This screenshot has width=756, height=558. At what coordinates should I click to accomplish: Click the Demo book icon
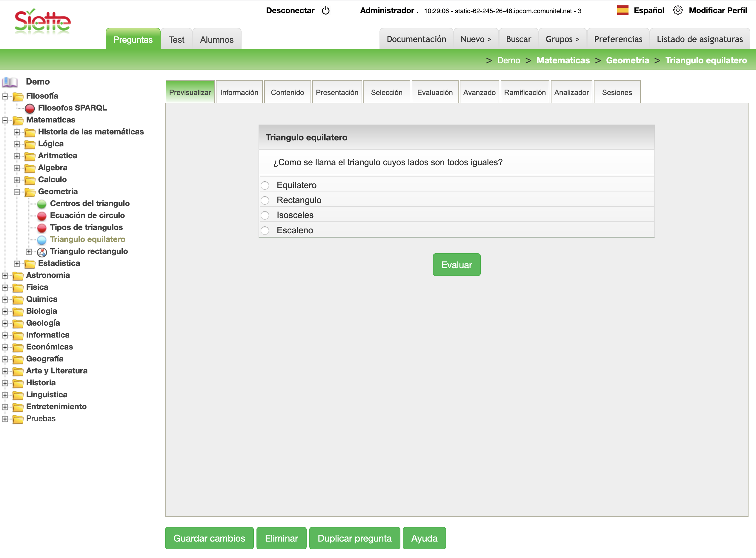click(x=10, y=82)
